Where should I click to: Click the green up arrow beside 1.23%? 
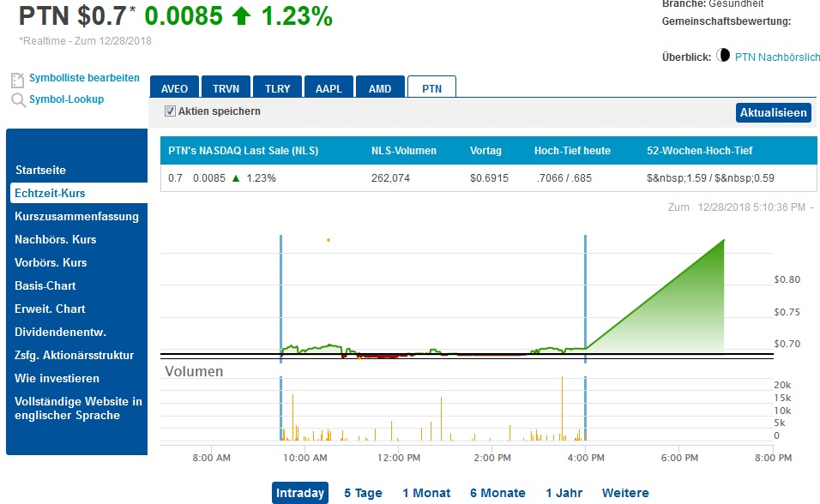241,15
